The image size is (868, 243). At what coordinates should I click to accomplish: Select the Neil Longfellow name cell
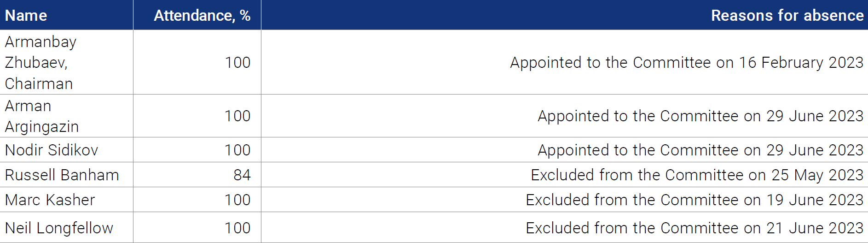tap(66, 227)
